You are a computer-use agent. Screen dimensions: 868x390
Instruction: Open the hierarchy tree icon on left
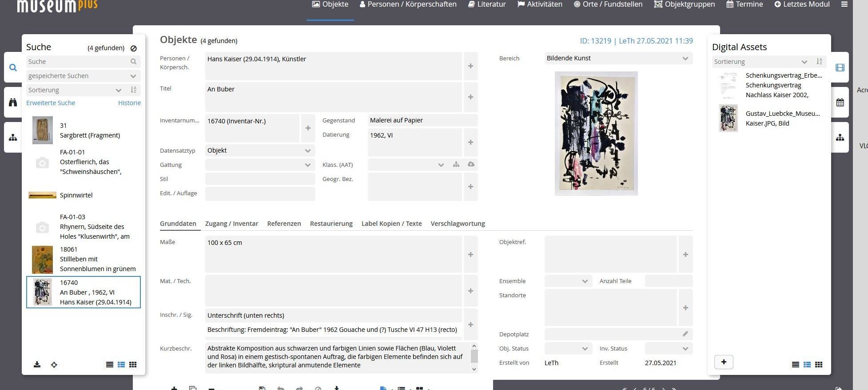[x=13, y=138]
